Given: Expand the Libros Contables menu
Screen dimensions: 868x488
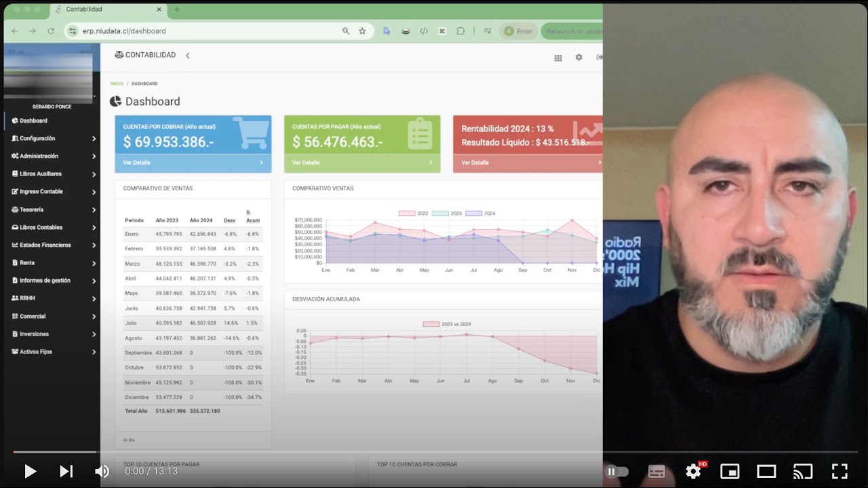Looking at the screenshot, I should tap(52, 227).
